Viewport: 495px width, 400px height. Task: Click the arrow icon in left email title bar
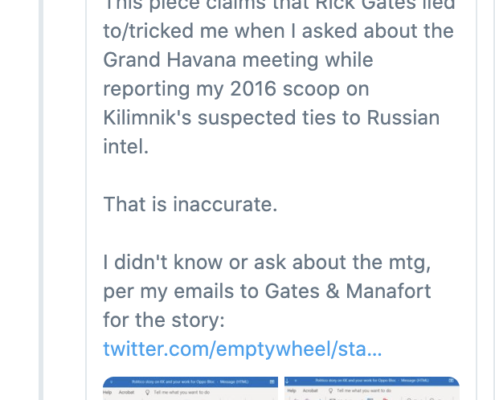tap(112, 382)
